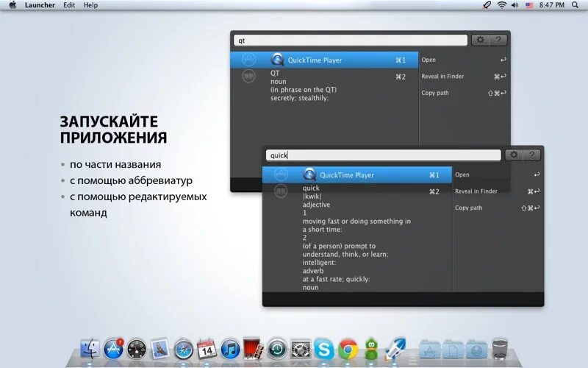Open the Documents folder stack in dock
This screenshot has width=588, height=368.
[453, 349]
